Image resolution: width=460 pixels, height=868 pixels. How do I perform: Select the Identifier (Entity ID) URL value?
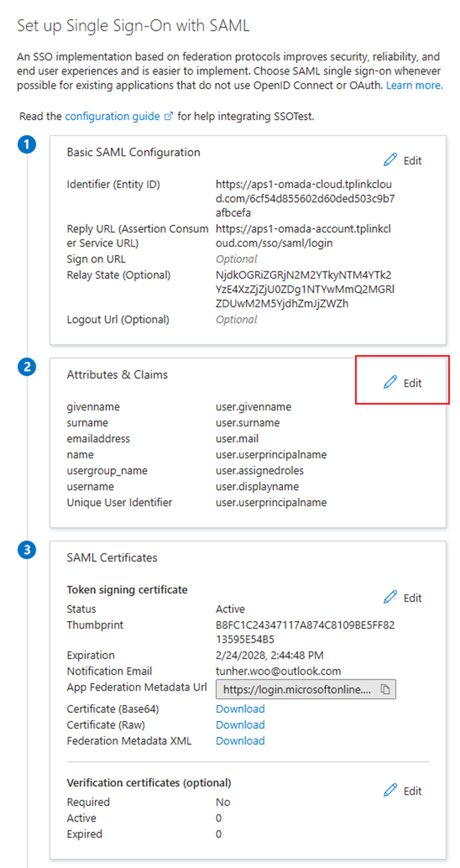coord(306,198)
